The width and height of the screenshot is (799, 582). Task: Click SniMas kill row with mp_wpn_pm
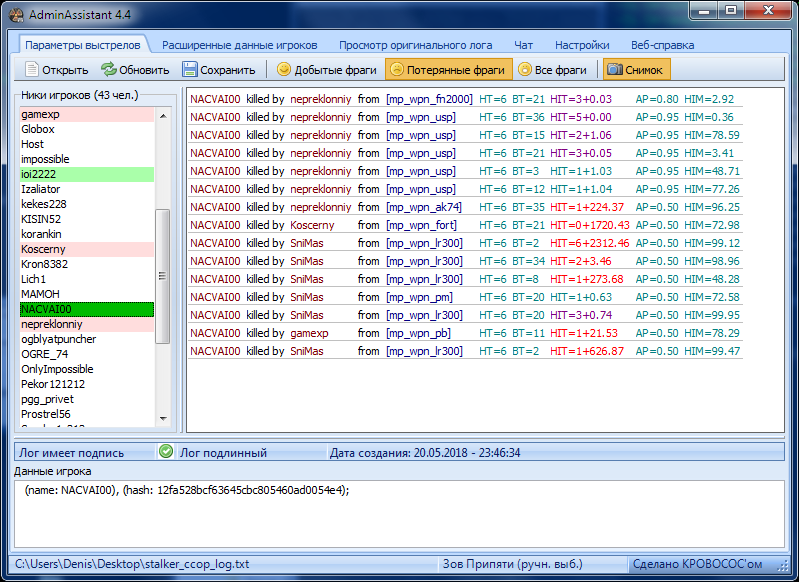tap(465, 297)
